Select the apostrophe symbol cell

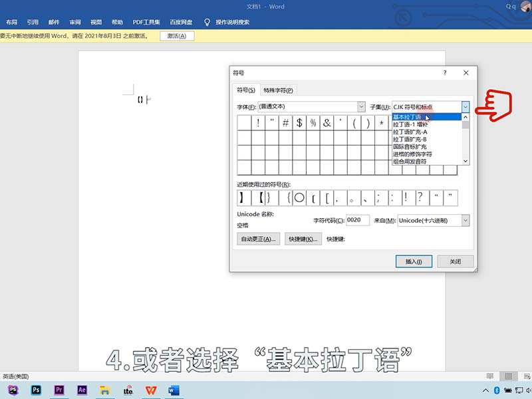point(340,123)
